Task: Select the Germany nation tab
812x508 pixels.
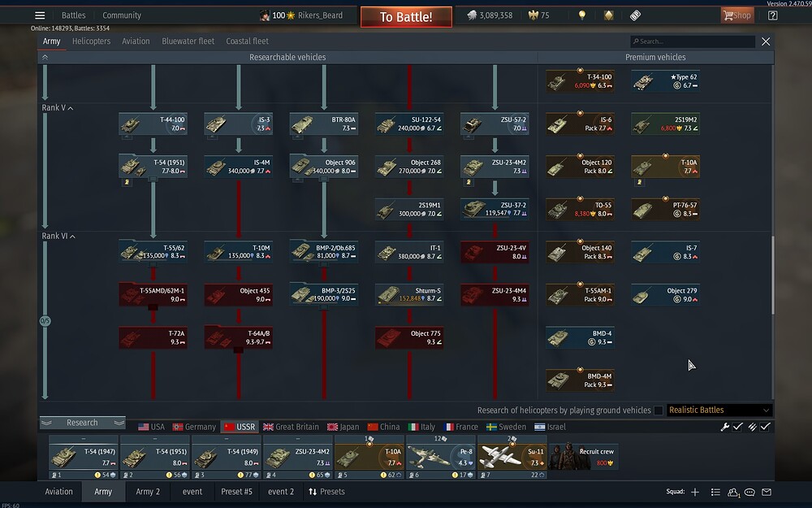Action: [x=194, y=427]
